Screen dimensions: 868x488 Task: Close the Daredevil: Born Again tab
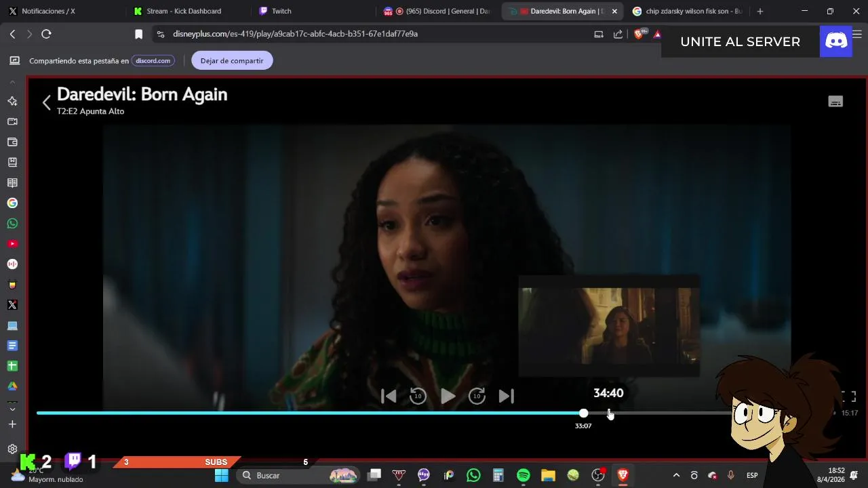click(614, 11)
